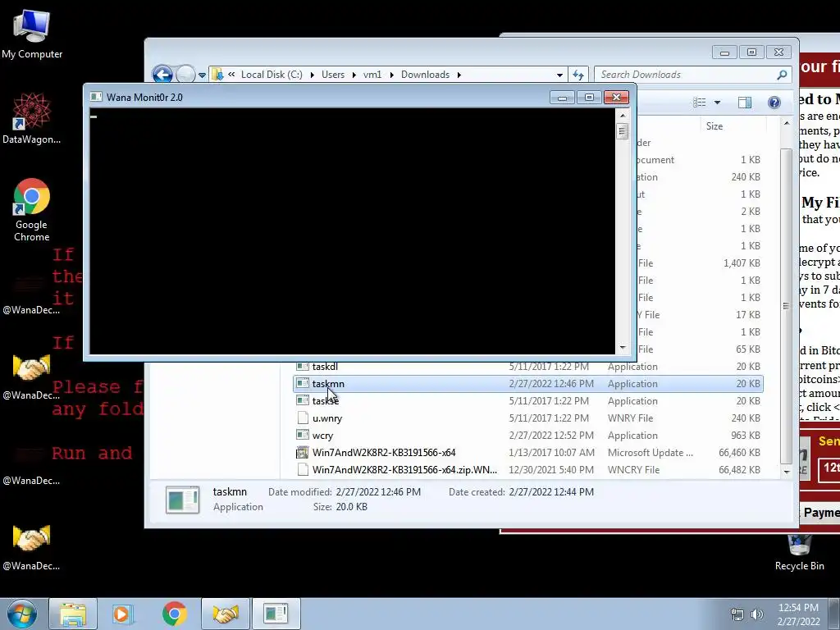
Task: Switch to the WanaDecryptor handshake taskbar item
Action: click(x=226, y=614)
